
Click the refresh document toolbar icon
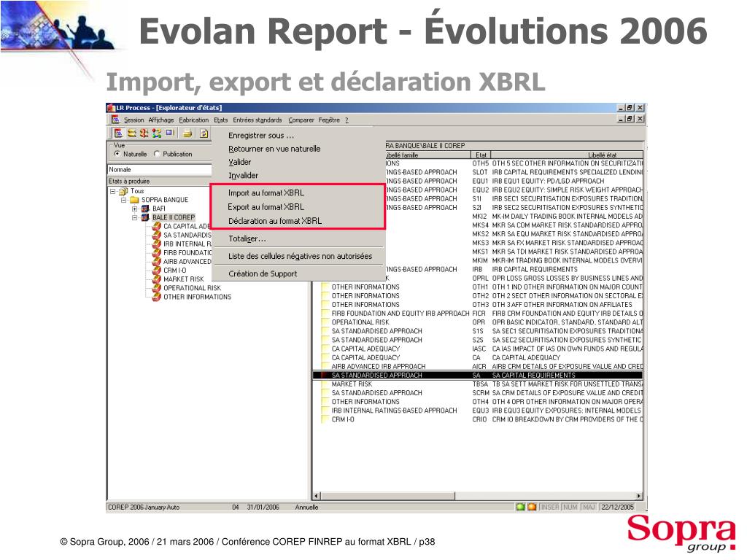[x=204, y=133]
